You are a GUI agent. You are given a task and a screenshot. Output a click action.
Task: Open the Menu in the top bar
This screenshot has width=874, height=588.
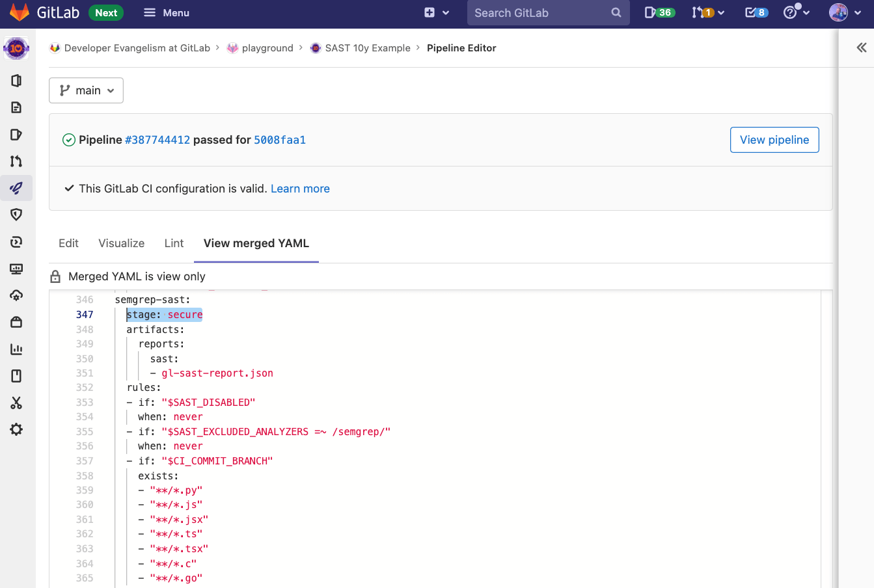[166, 12]
